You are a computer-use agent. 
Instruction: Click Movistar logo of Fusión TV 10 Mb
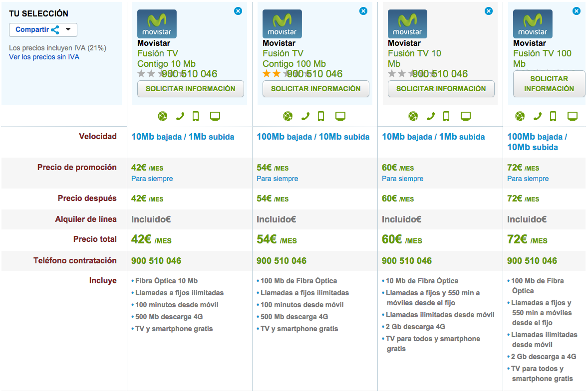pos(407,24)
